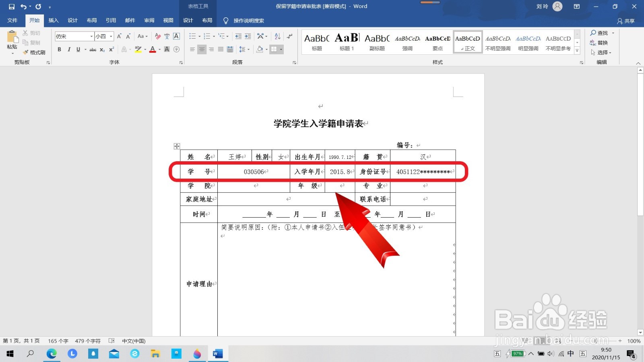Click the Redo/Repeat icon
This screenshot has height=362, width=644.
[38, 6]
